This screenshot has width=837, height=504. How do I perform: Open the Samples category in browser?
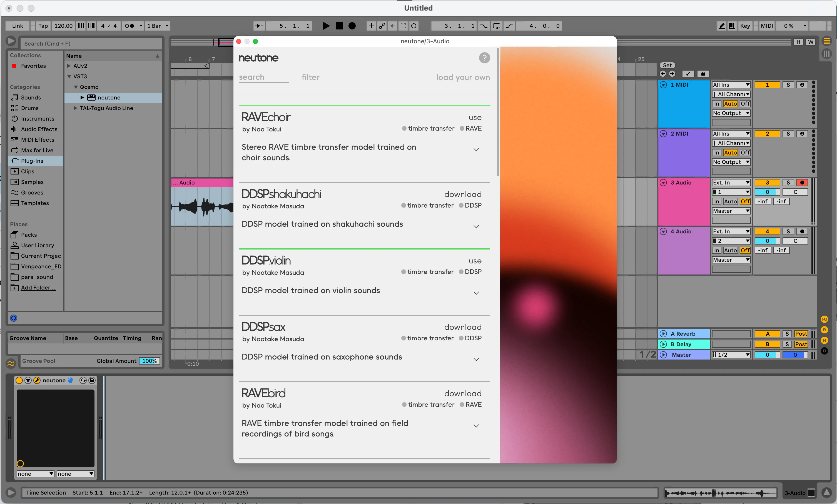tap(32, 182)
